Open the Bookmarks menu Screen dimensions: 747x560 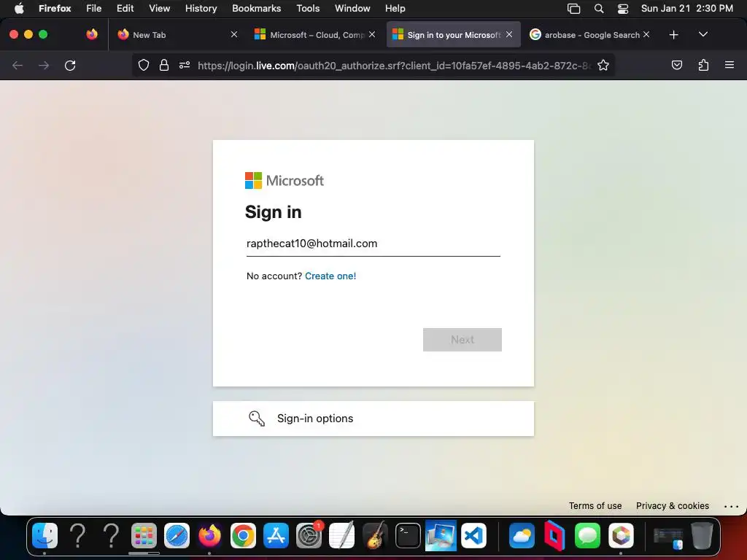256,9
